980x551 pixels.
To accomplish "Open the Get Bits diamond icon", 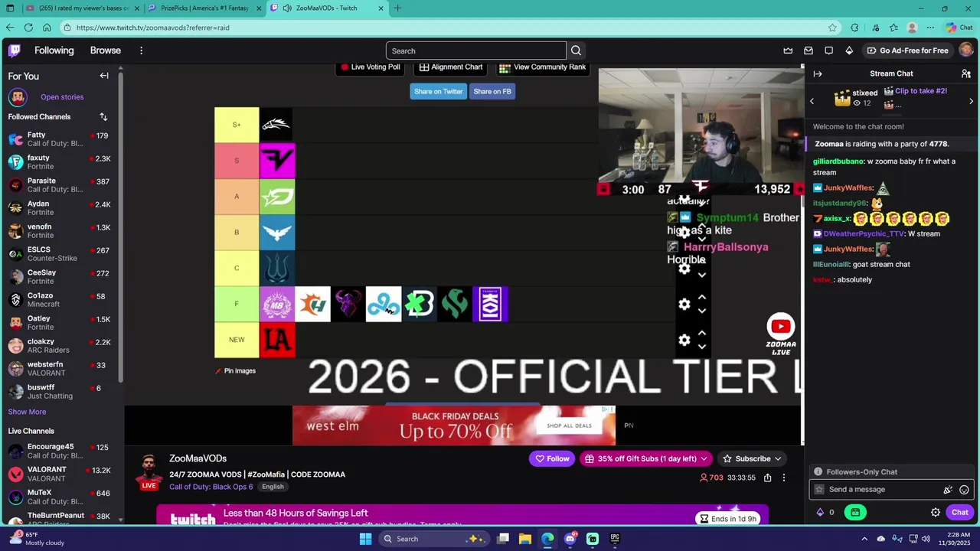I will pyautogui.click(x=849, y=51).
